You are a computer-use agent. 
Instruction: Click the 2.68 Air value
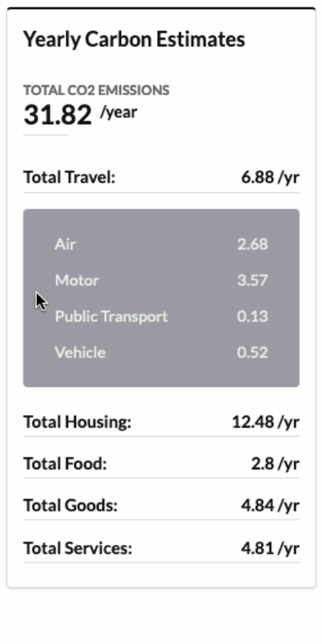click(252, 244)
